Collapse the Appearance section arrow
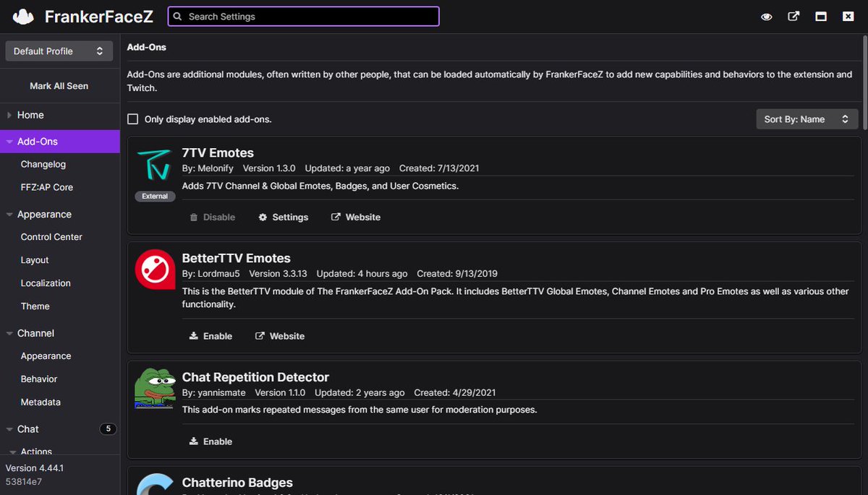The image size is (868, 495). coord(9,215)
